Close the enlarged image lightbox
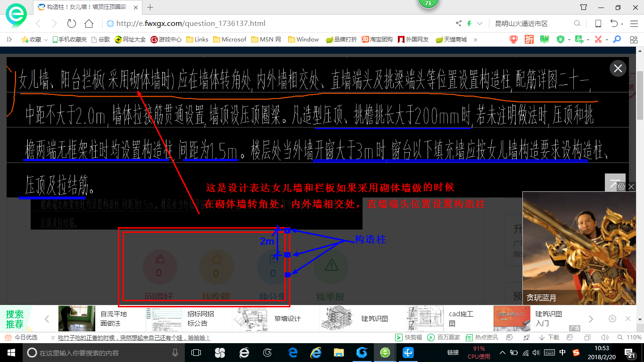Screen dimensions: 644x362 [x=618, y=68]
